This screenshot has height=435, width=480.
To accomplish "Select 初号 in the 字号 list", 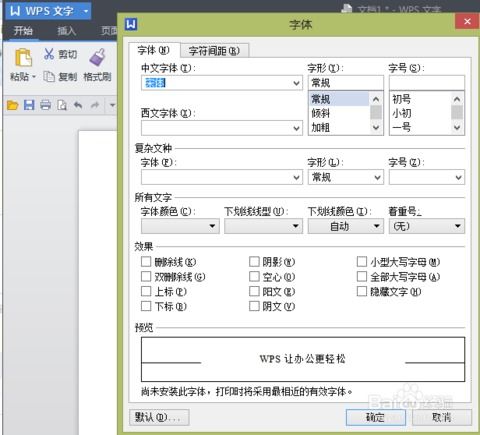I will click(420, 99).
